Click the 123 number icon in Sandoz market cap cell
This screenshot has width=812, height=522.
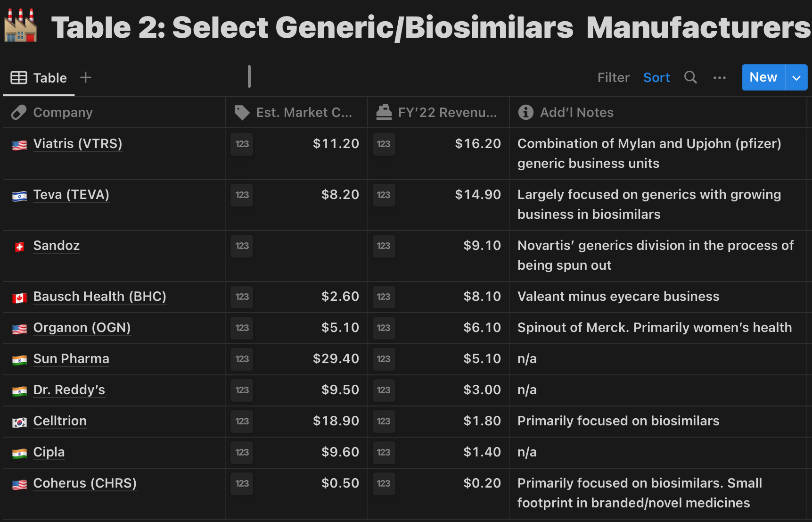[242, 246]
